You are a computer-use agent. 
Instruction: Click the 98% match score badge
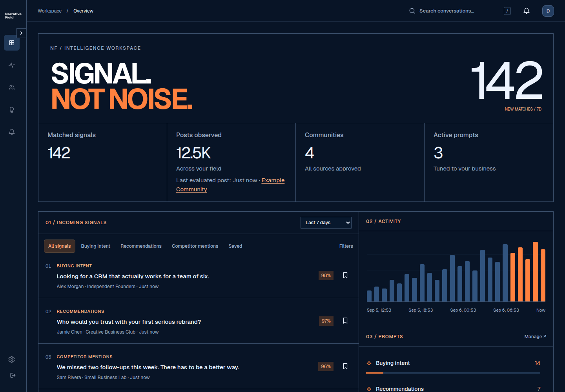click(x=326, y=276)
